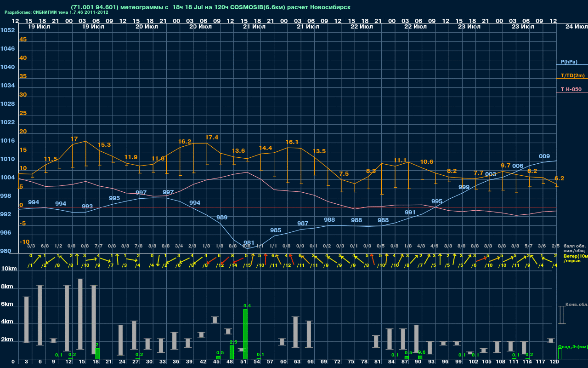Click the 006 pressure value
The height and width of the screenshot is (368, 588).
(518, 166)
